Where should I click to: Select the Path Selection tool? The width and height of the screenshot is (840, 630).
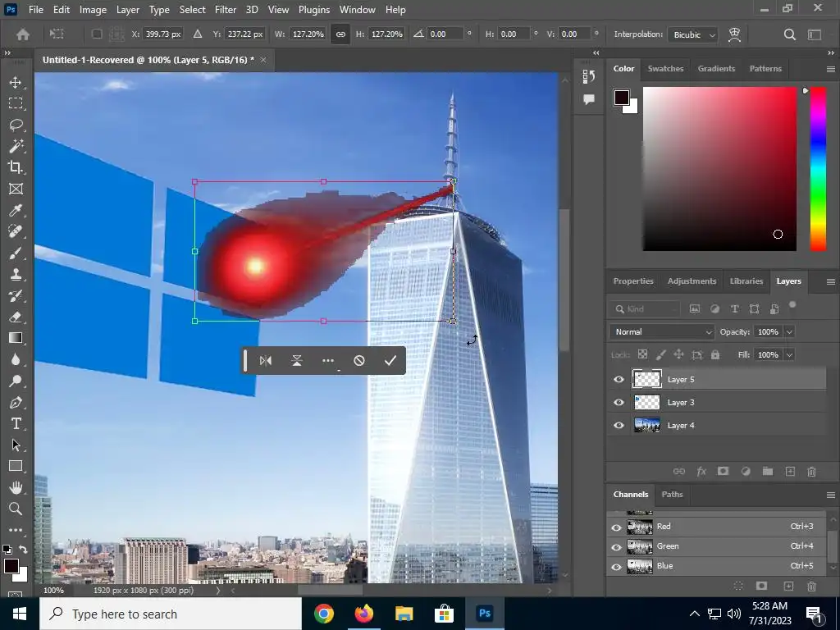16,445
